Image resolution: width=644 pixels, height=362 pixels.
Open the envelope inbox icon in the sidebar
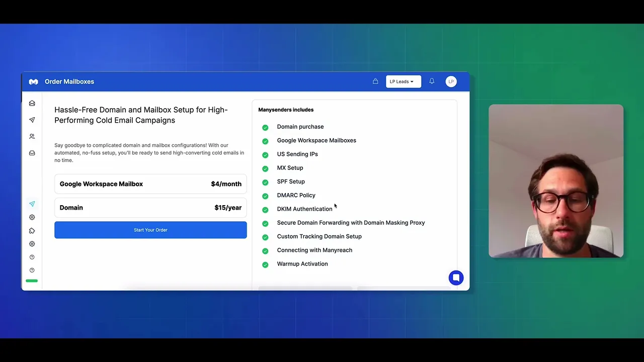point(32,103)
